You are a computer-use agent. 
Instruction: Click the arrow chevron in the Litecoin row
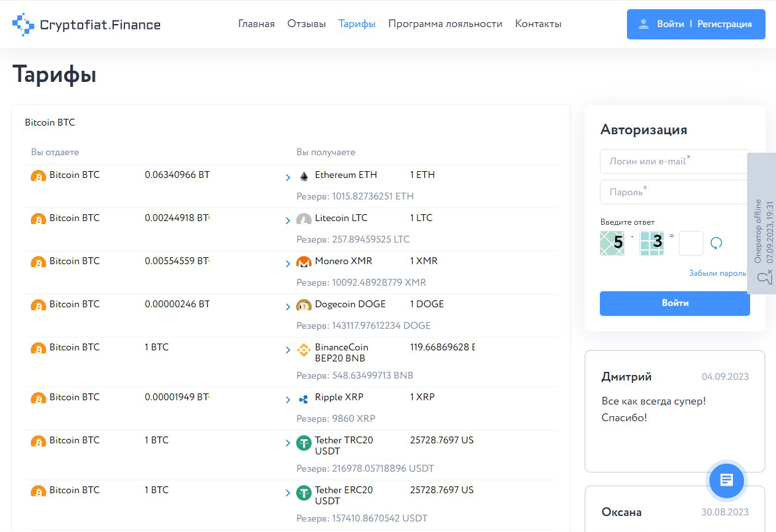click(288, 221)
